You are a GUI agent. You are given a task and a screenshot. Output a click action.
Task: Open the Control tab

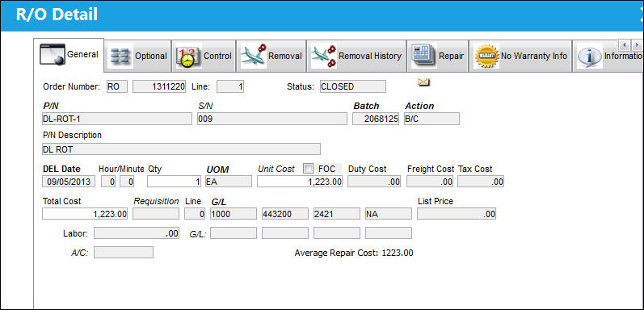pos(204,56)
